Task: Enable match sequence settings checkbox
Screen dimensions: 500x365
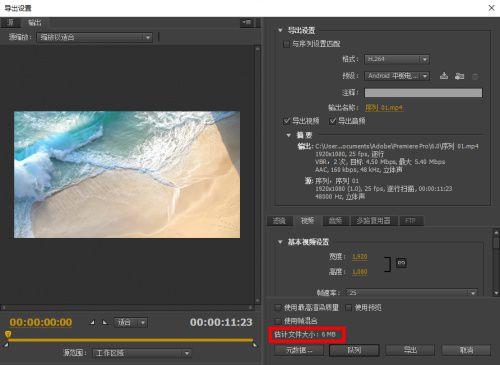Action: [286, 44]
